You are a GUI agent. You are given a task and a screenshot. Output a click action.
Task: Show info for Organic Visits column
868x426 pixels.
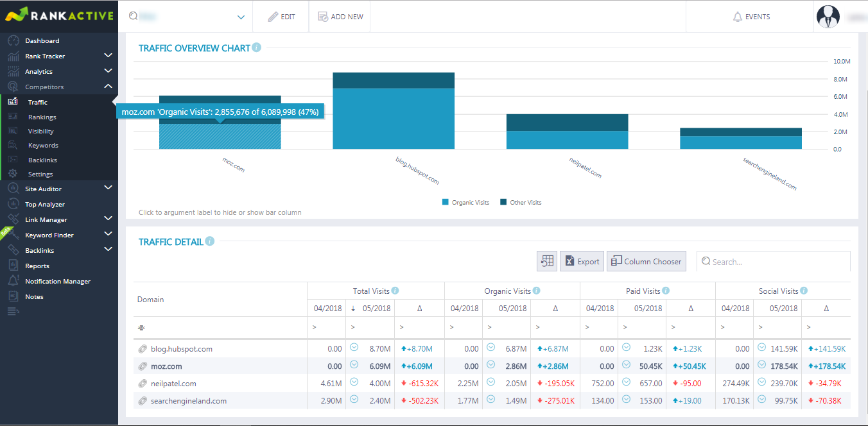[x=536, y=291]
